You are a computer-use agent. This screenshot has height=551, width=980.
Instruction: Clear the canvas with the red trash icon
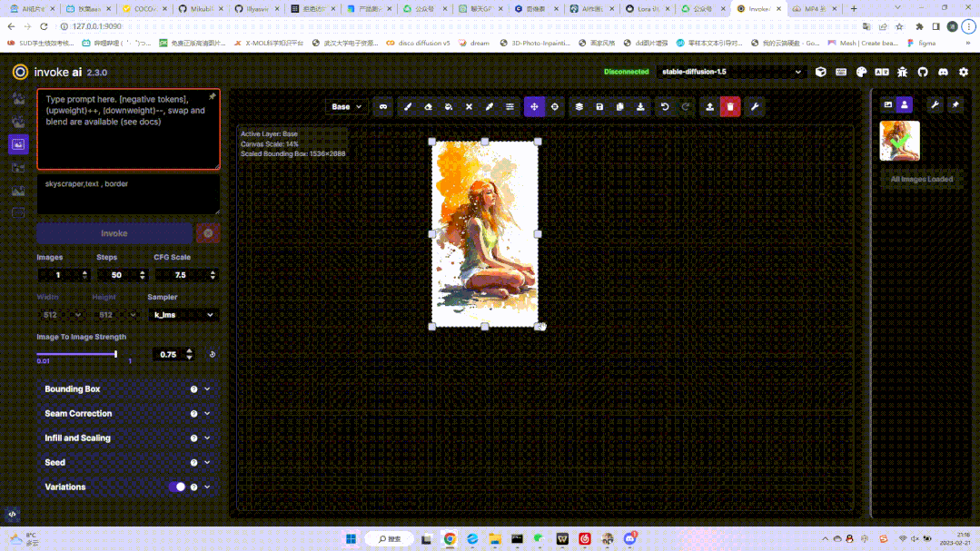click(728, 106)
